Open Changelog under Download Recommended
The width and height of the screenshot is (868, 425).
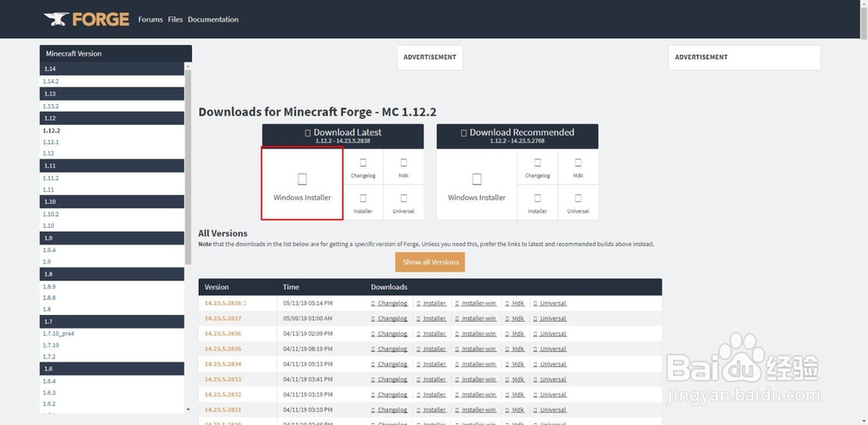[x=537, y=167]
